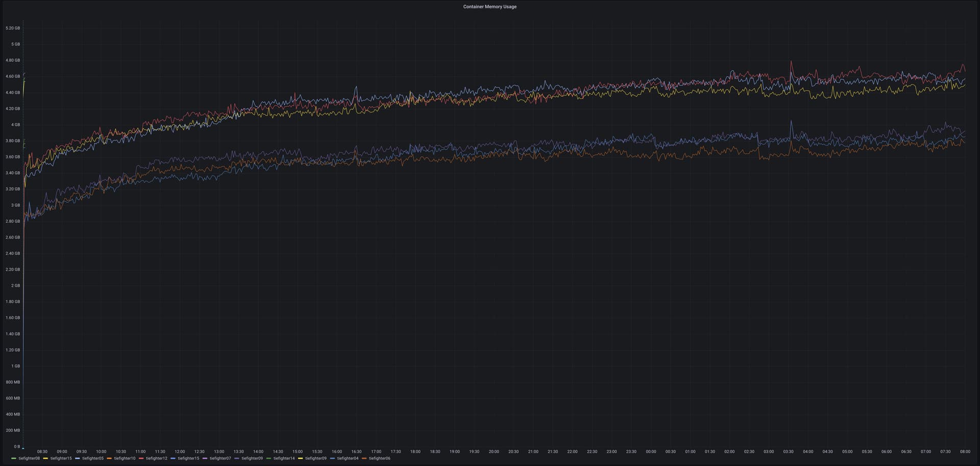Toggle tiefighter08 series in legend
The width and height of the screenshot is (980, 466).
[x=29, y=458]
